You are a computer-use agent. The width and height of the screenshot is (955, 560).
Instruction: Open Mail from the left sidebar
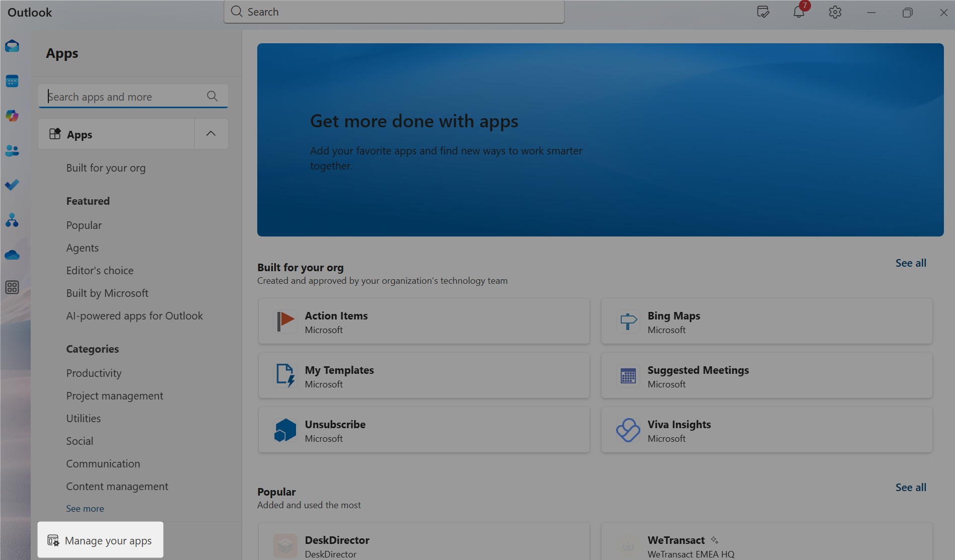12,46
